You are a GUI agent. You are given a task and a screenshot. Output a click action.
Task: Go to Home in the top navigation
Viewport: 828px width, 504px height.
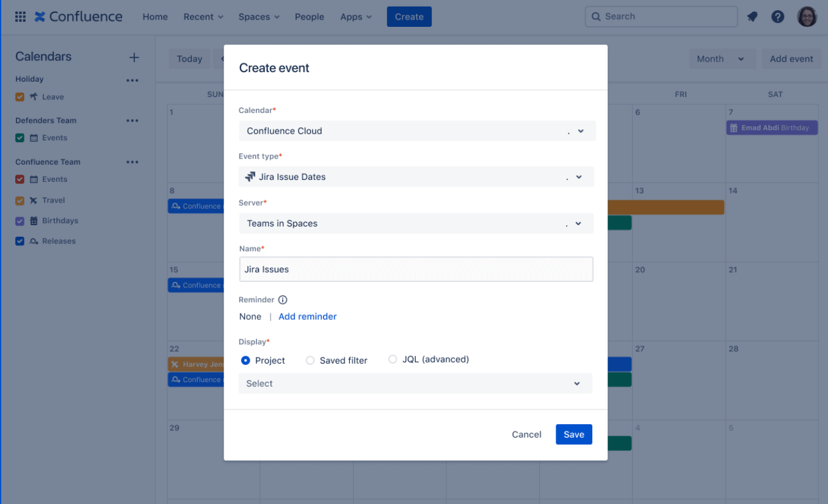[x=155, y=17]
